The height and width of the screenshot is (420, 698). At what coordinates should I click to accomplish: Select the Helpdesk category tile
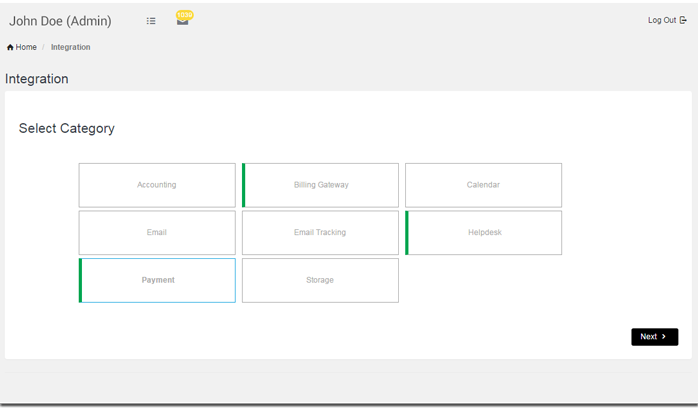pyautogui.click(x=484, y=232)
